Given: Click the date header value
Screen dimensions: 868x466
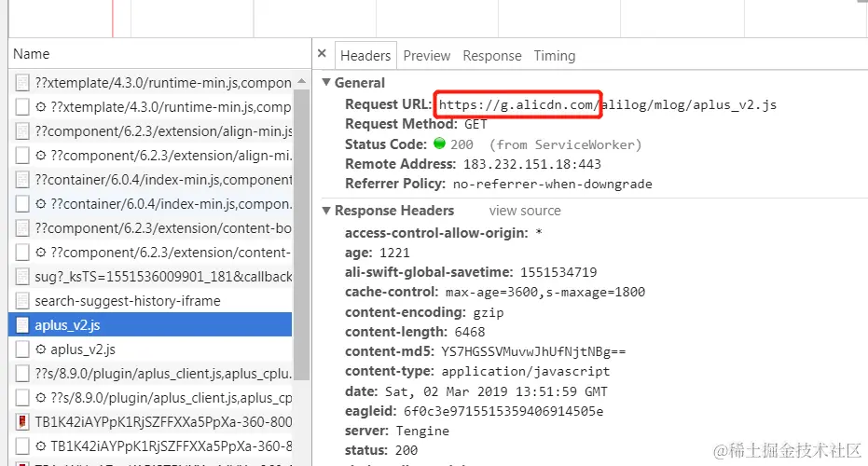Looking at the screenshot, I should (496, 391).
